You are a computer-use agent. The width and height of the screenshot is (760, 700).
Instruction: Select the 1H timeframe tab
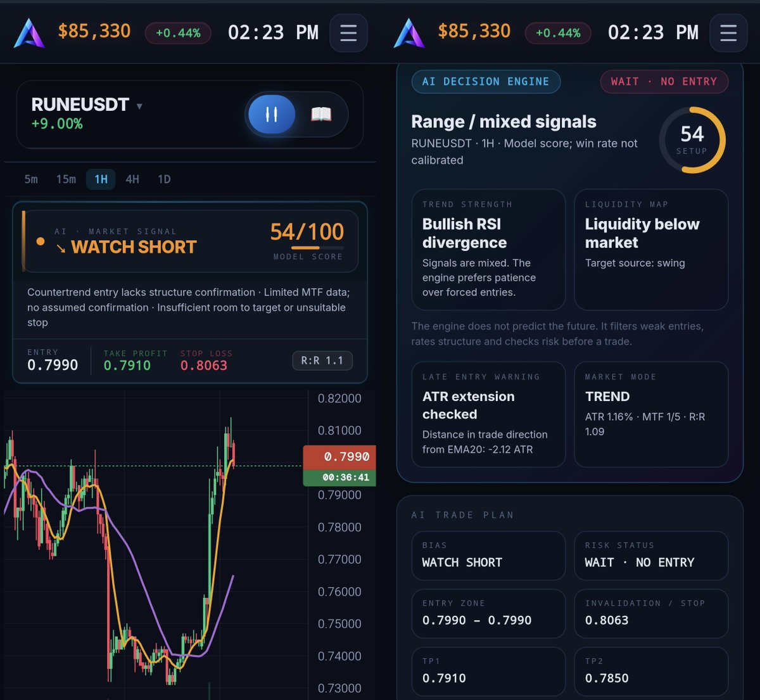[x=101, y=179]
